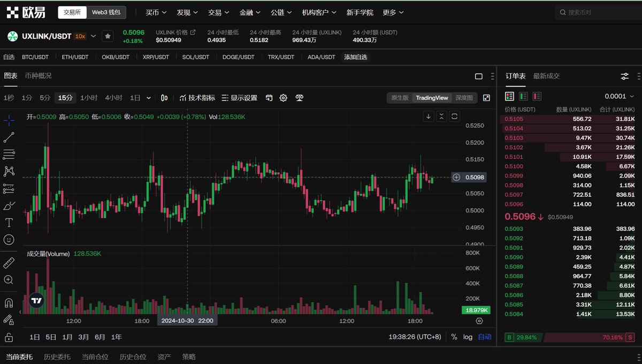Toggle log scale on chart
The image size is (642, 364).
point(468,337)
